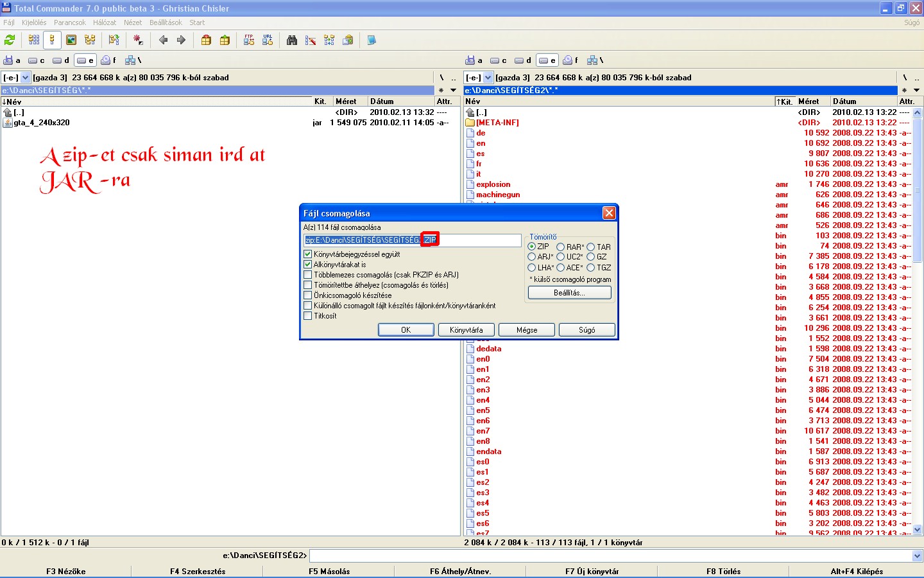
Task: Select the TAR compressor radio button
Action: (x=591, y=247)
